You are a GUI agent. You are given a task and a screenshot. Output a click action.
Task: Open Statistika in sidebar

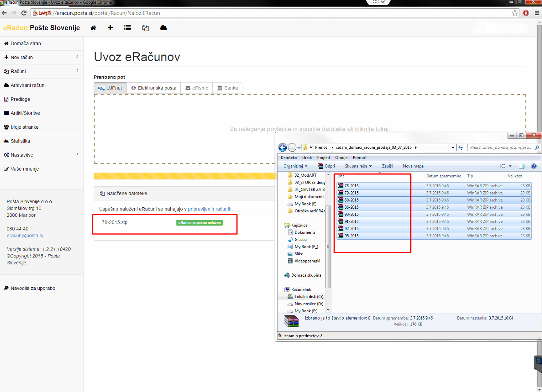point(41,141)
